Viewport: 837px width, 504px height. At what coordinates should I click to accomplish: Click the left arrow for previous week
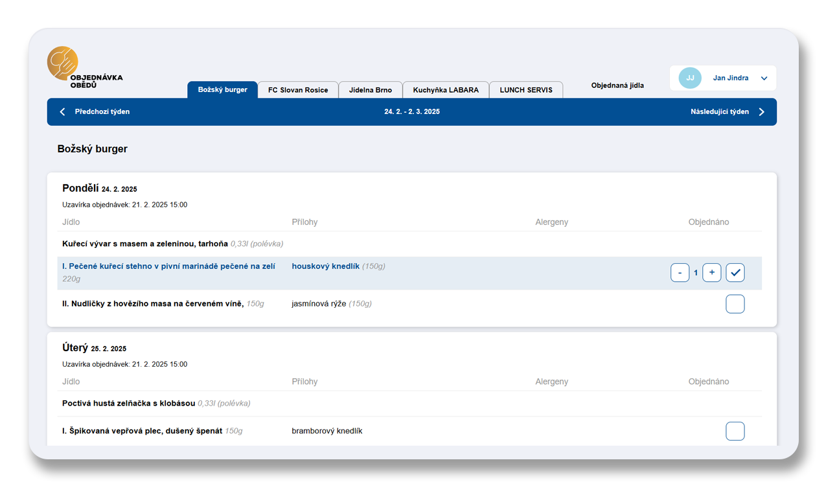tap(63, 112)
